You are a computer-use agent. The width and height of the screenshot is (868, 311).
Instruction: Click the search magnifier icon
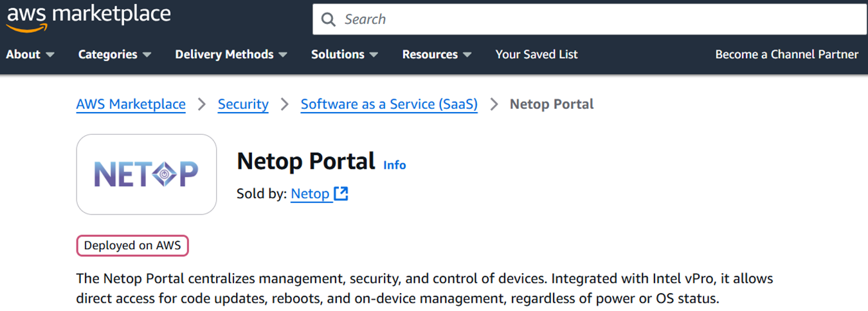click(x=329, y=19)
